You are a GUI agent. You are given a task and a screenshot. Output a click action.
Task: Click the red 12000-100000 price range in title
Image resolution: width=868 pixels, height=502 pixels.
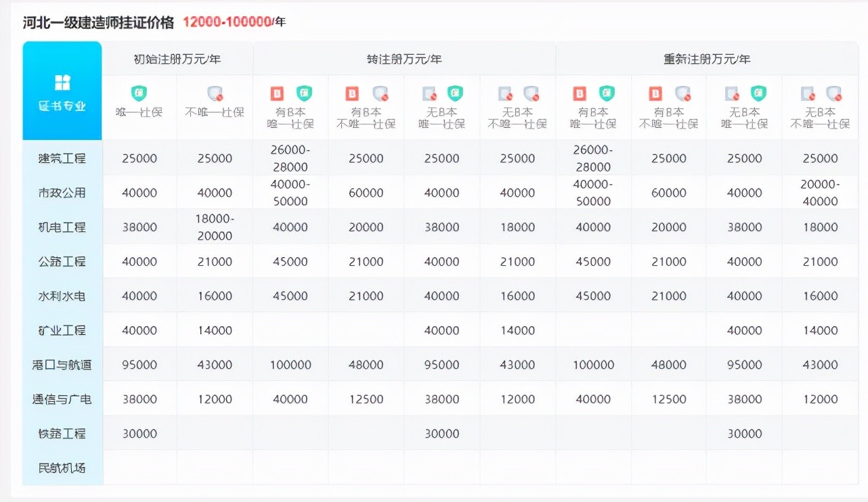click(226, 22)
